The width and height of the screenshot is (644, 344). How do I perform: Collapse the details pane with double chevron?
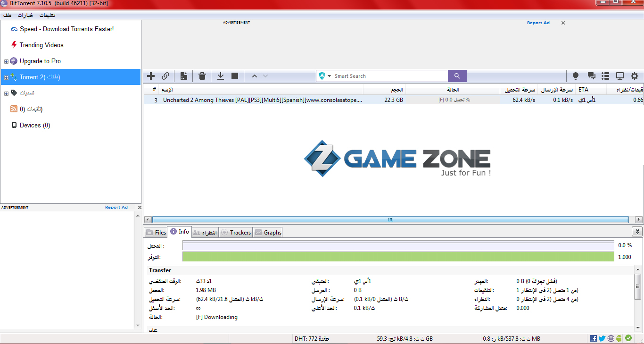tap(637, 232)
